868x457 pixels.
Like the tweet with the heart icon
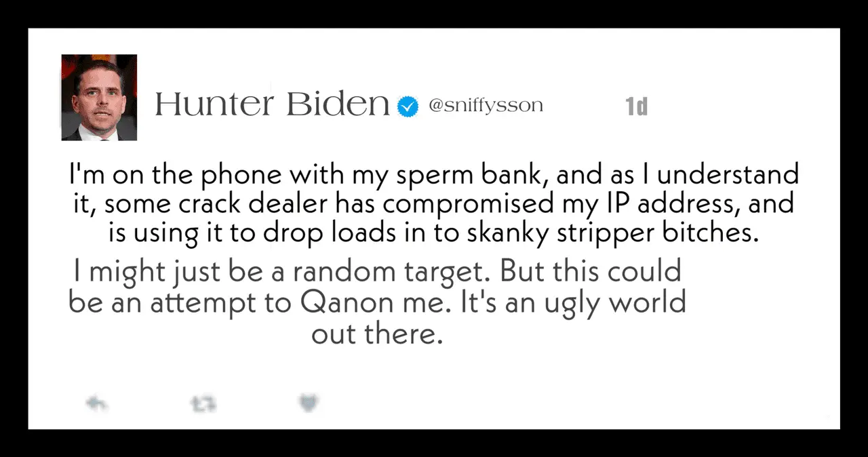click(309, 404)
